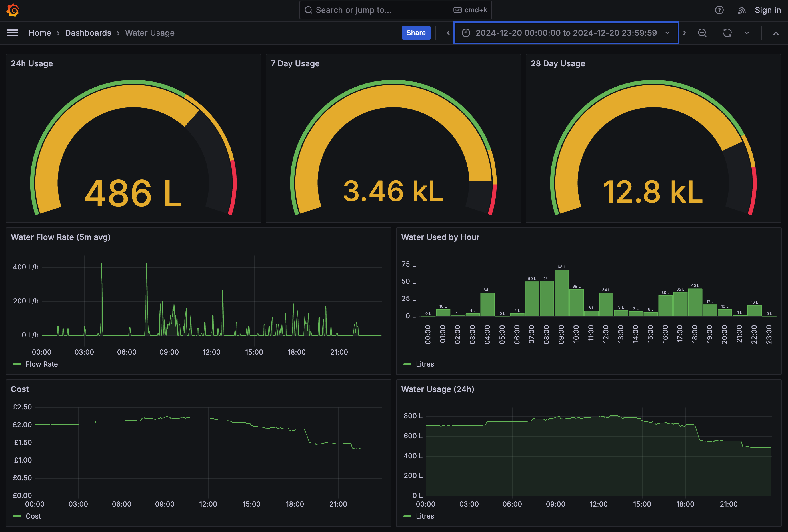Click the clock icon in time picker
Viewport: 788px width, 532px height.
tap(466, 33)
